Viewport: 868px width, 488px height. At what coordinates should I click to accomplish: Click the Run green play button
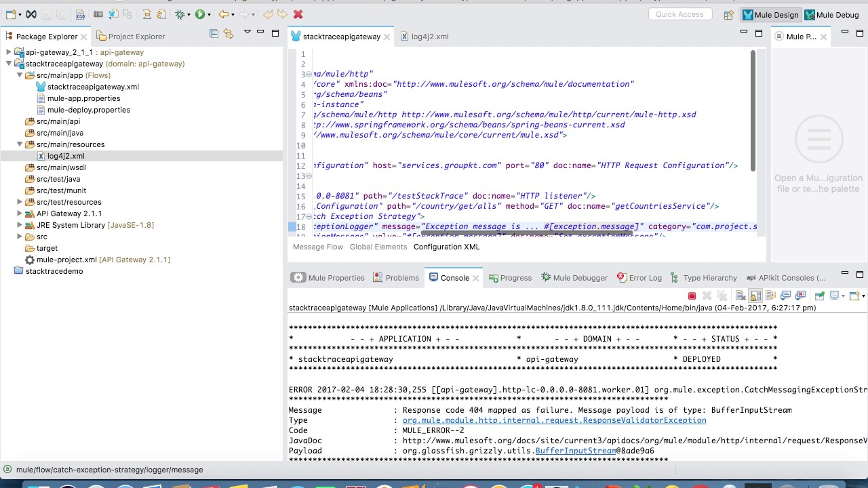click(x=200, y=14)
